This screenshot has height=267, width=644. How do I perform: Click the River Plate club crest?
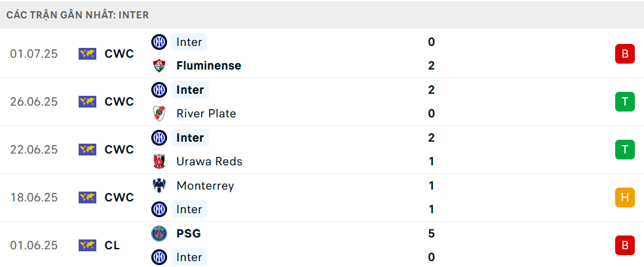coord(159,113)
